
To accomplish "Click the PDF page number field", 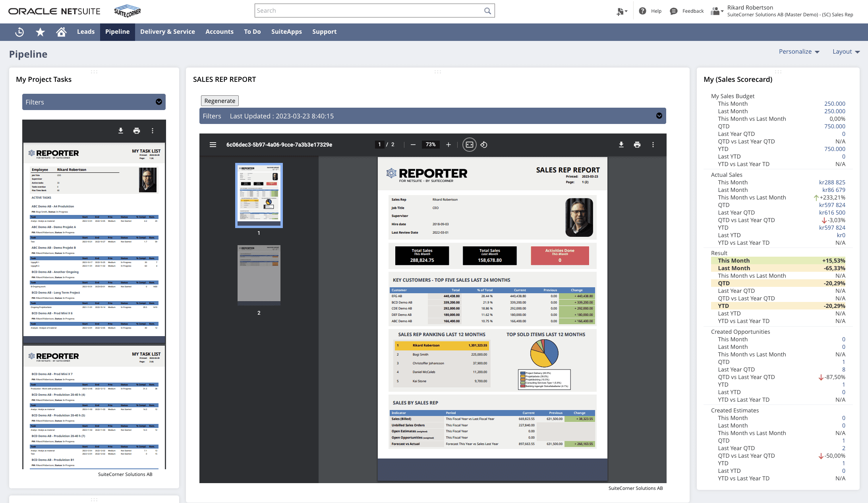I will tap(379, 145).
